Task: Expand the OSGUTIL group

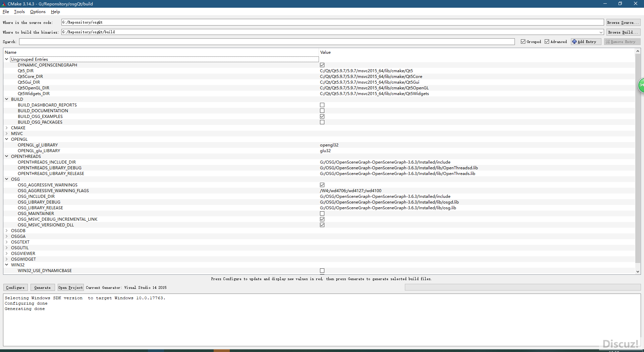Action: pos(6,248)
